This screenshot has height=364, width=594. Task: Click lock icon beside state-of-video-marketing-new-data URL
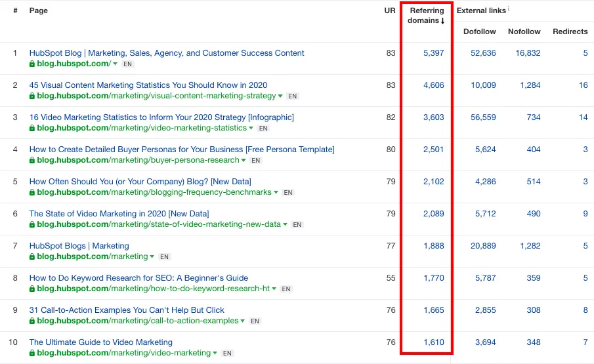[x=32, y=225]
